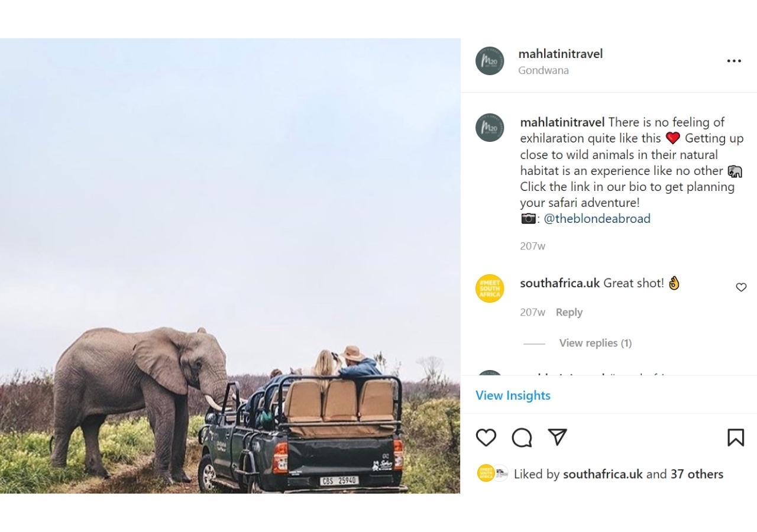Click the elephant safari post photo

click(x=230, y=266)
